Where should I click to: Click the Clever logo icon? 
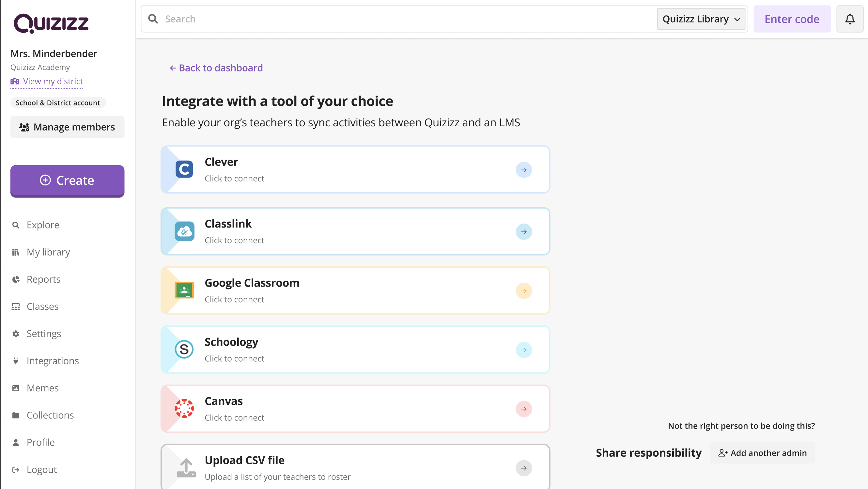click(x=184, y=169)
